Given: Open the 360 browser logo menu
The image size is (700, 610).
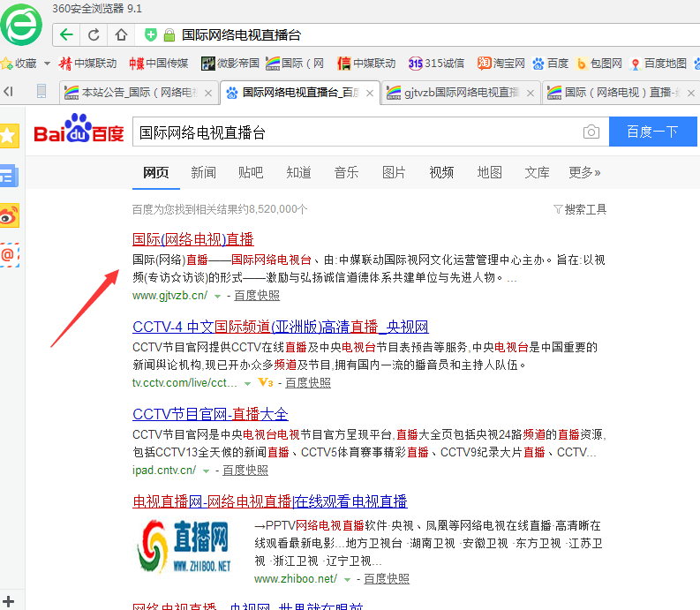Looking at the screenshot, I should tap(21, 25).
